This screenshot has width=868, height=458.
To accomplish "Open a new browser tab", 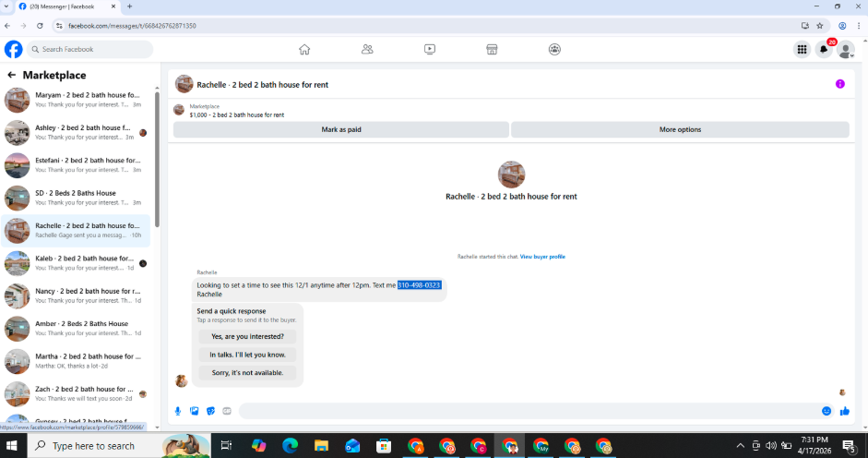I will 129,6.
